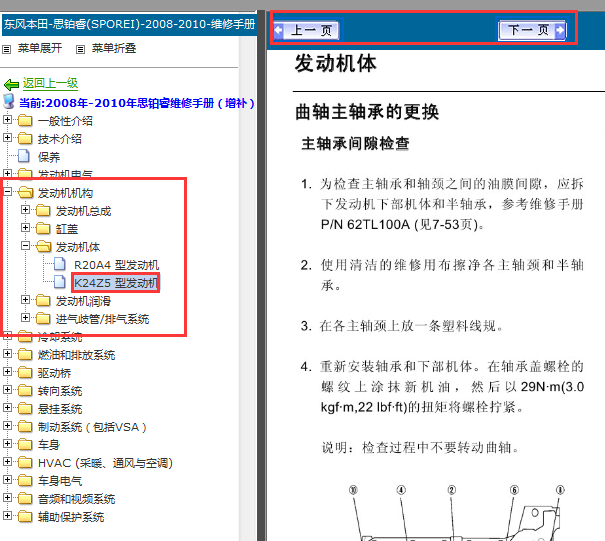
Task: Click the 发动机总成 folder icon
Action: click(43, 211)
